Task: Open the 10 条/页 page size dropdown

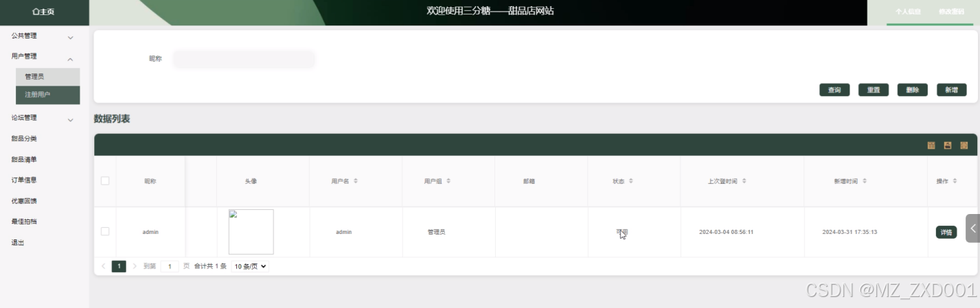Action: pyautogui.click(x=250, y=266)
